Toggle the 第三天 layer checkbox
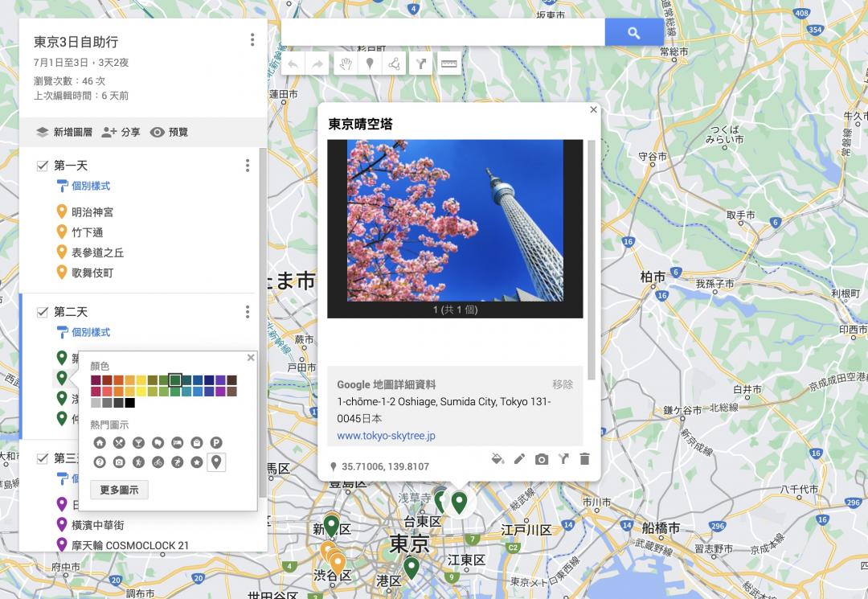 pyautogui.click(x=43, y=458)
